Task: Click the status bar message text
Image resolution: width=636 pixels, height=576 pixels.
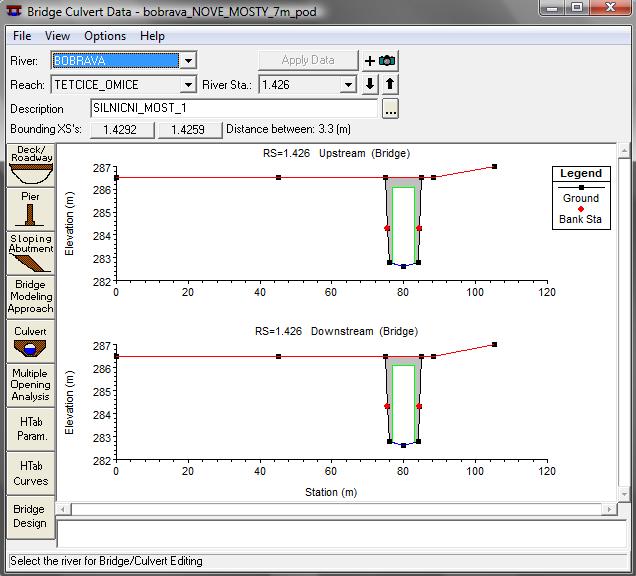Action: [106, 561]
